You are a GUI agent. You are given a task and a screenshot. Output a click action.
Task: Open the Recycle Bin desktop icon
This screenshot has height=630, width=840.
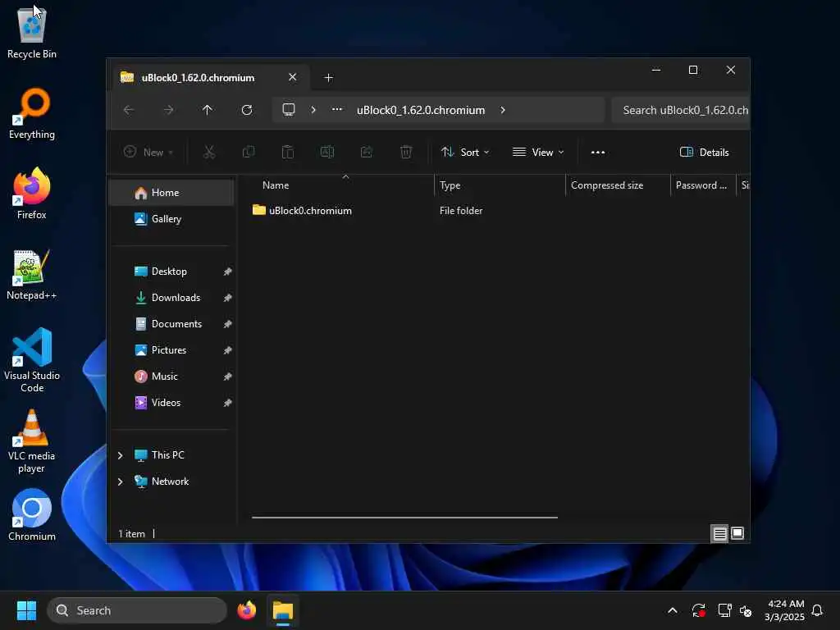coord(32,32)
